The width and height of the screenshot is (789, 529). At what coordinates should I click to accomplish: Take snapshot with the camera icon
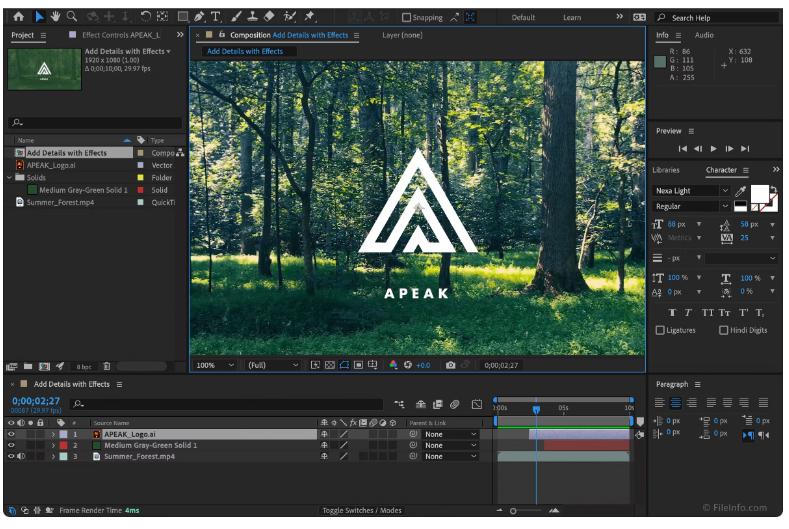[x=451, y=366]
